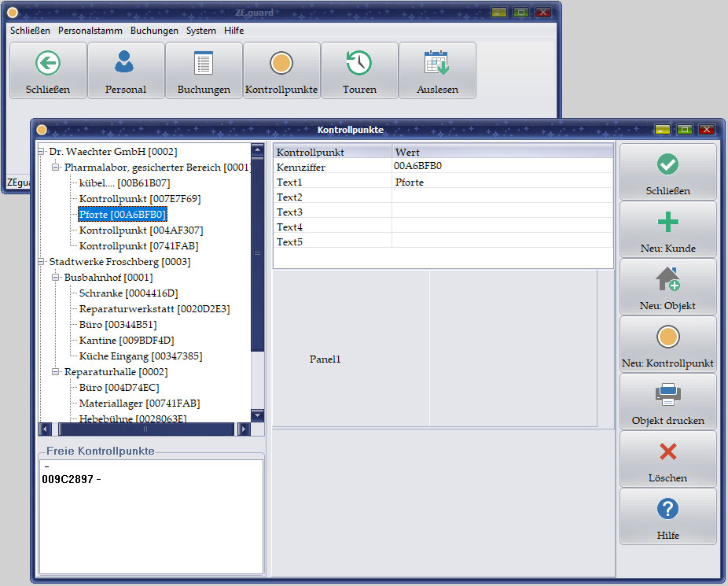Select Kantine [009BDF4D] in the tree

click(x=126, y=341)
